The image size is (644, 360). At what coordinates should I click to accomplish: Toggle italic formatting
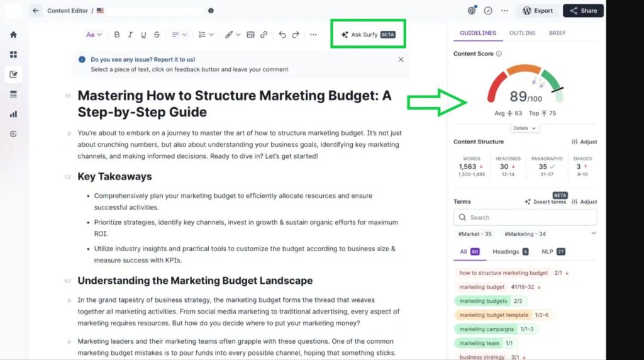pyautogui.click(x=130, y=35)
